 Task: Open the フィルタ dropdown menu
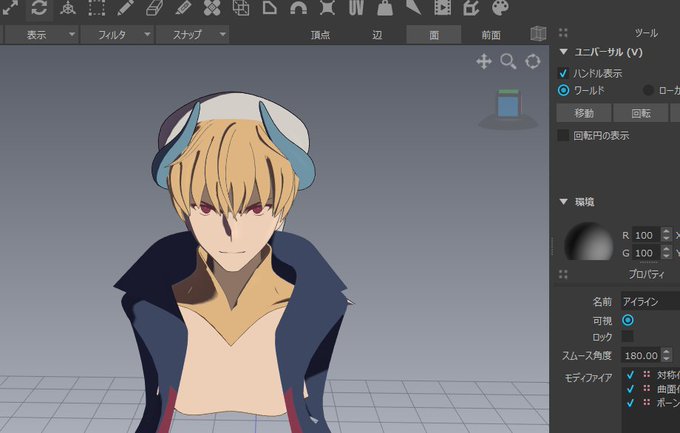coord(117,35)
